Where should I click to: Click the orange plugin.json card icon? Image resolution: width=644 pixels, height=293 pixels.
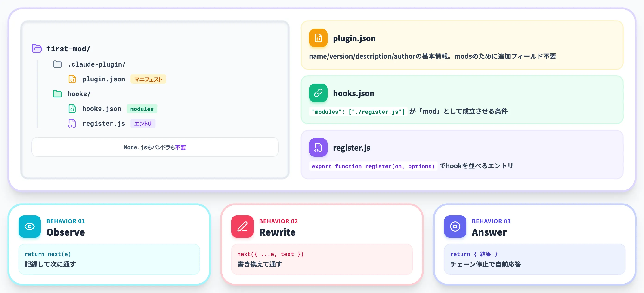point(318,38)
